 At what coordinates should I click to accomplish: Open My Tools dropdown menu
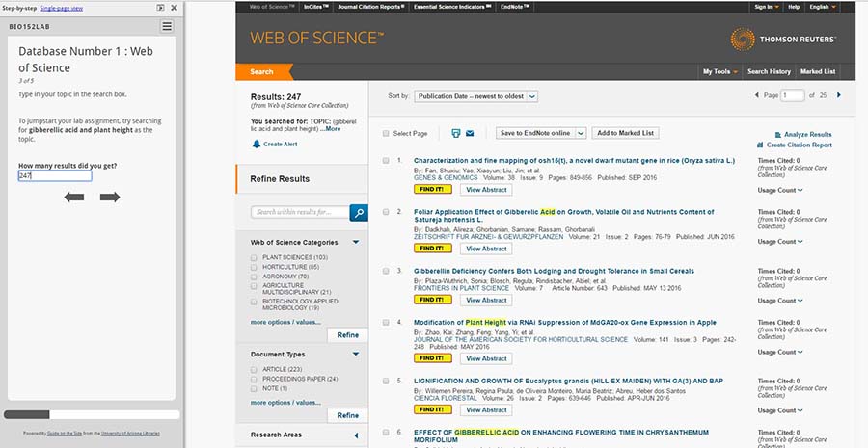(720, 72)
